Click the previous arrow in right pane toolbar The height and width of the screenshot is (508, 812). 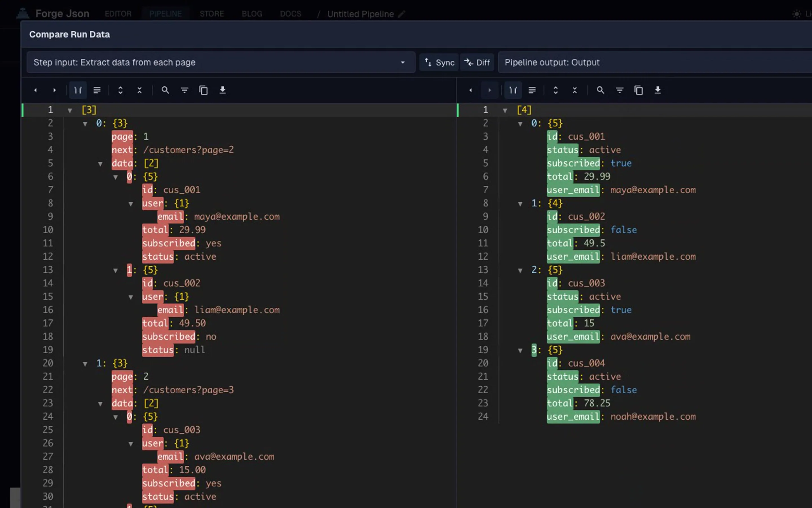pyautogui.click(x=471, y=90)
